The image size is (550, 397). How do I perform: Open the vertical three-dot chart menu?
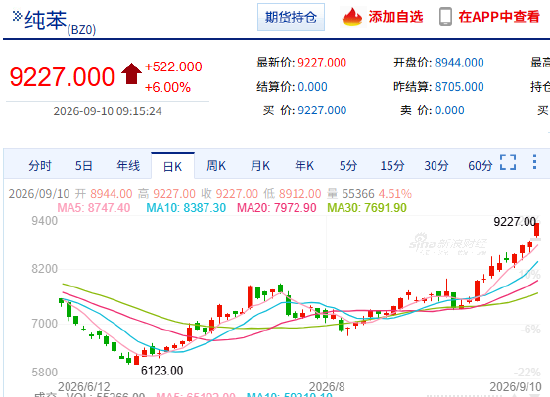click(534, 162)
